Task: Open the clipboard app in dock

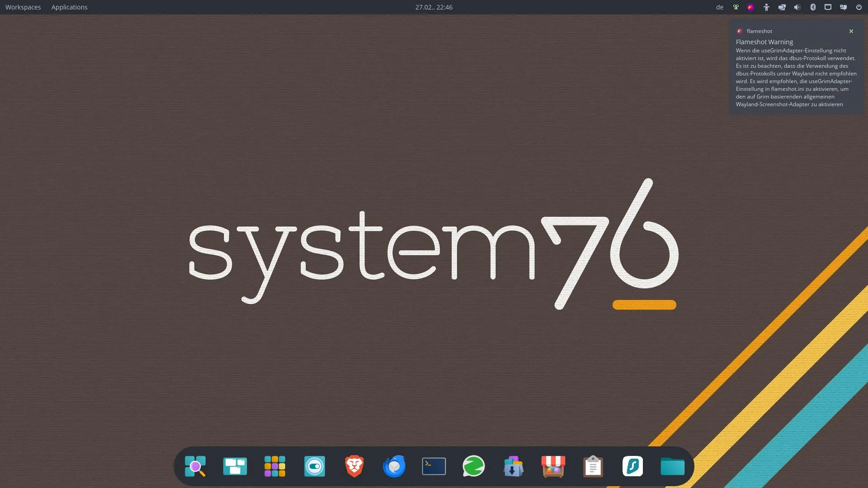Action: pyautogui.click(x=593, y=466)
